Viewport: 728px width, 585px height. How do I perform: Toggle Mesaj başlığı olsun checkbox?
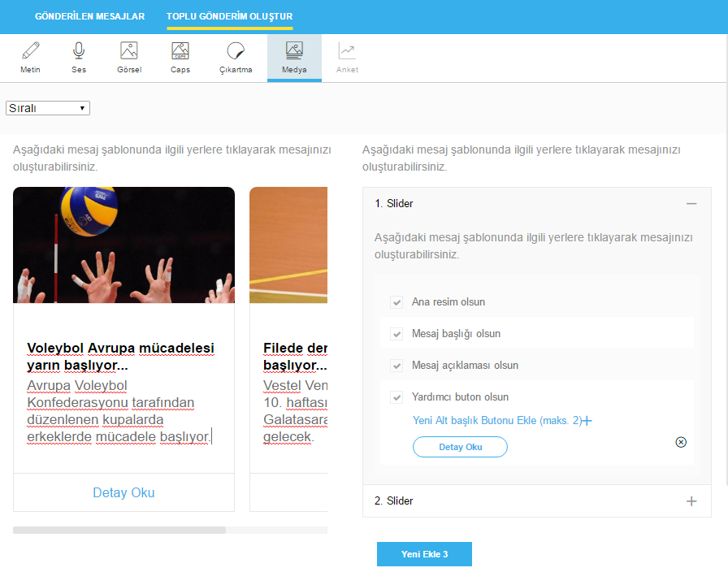tap(396, 334)
